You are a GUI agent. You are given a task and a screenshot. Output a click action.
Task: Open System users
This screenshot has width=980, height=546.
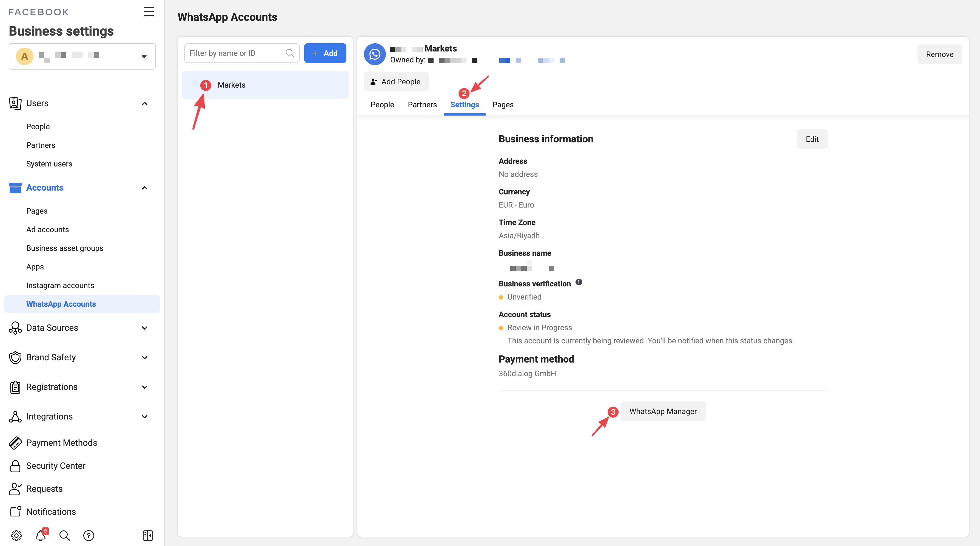tap(49, 164)
